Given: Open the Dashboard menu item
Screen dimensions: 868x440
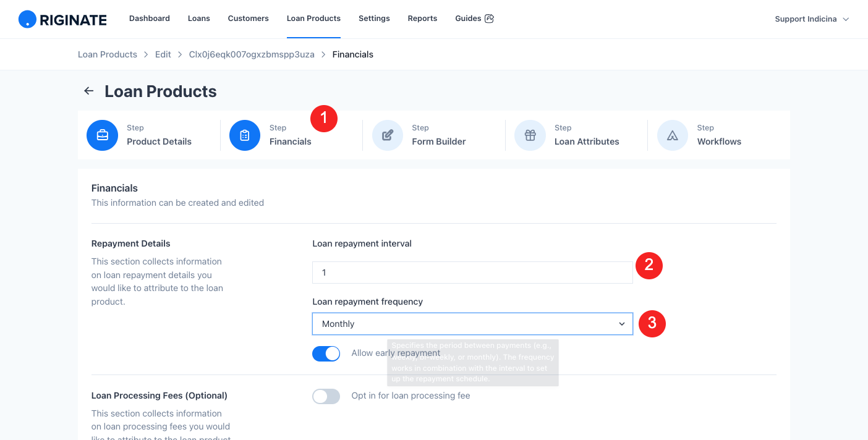Looking at the screenshot, I should [x=150, y=19].
